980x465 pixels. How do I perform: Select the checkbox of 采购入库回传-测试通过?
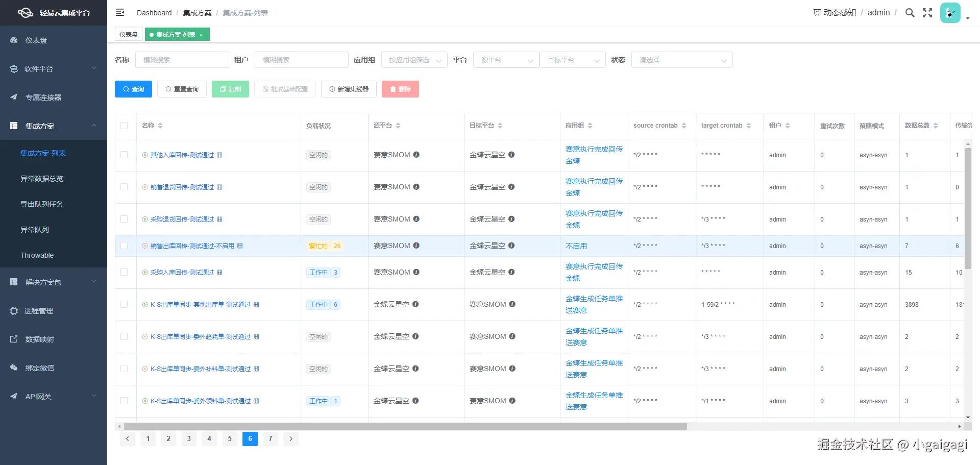click(125, 272)
